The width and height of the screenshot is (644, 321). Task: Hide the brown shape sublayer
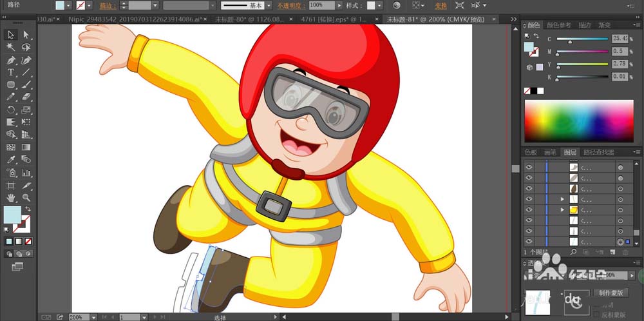pos(529,189)
